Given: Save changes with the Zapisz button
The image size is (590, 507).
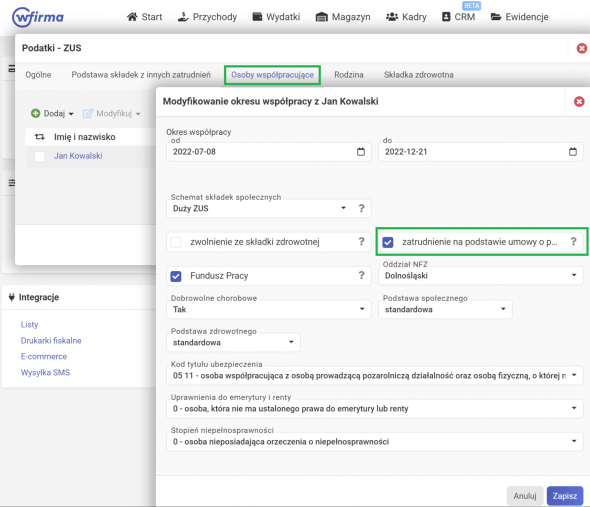Looking at the screenshot, I should pos(564,496).
